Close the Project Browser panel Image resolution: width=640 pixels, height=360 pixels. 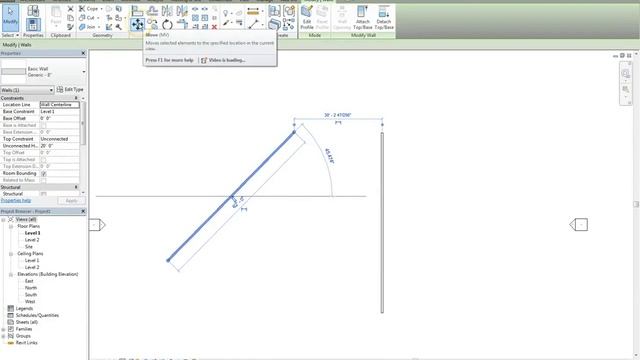click(83, 211)
